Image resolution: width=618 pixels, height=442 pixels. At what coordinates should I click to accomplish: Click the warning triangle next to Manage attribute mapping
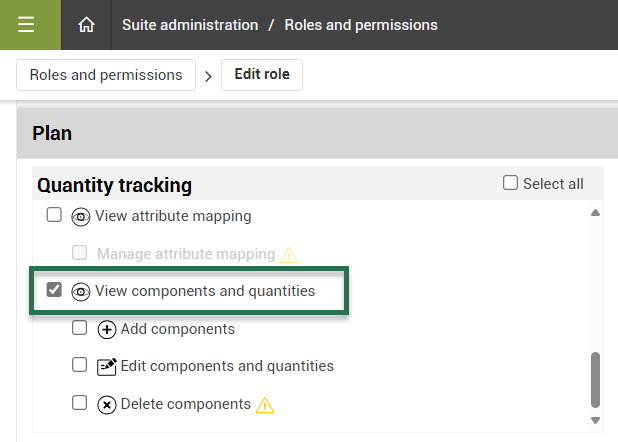[x=289, y=254]
